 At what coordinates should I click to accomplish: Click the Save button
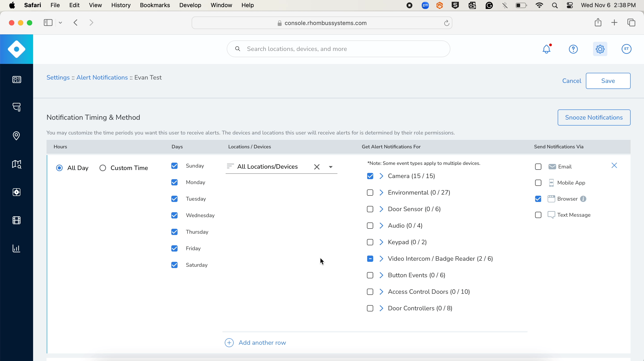pyautogui.click(x=608, y=81)
